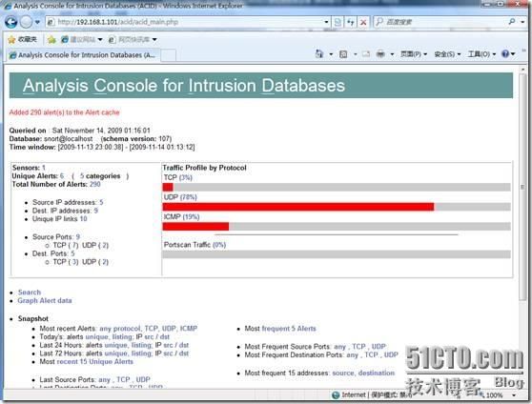532x404 pixels.
Task: Open the TCP (3%) traffic link
Action: pos(185,178)
